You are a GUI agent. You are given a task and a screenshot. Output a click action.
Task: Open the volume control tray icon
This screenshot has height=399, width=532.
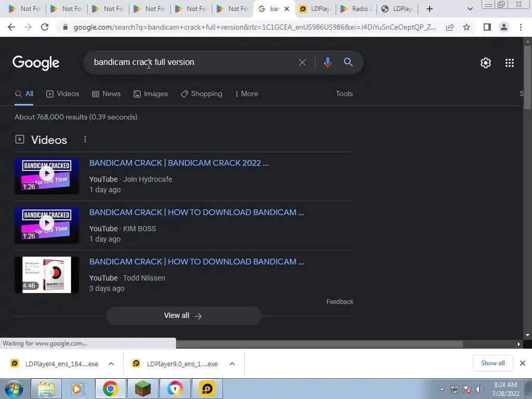pos(480,389)
